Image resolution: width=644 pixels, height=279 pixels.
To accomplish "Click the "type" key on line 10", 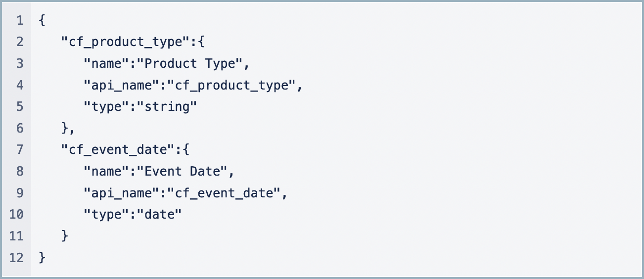I will click(x=106, y=214).
